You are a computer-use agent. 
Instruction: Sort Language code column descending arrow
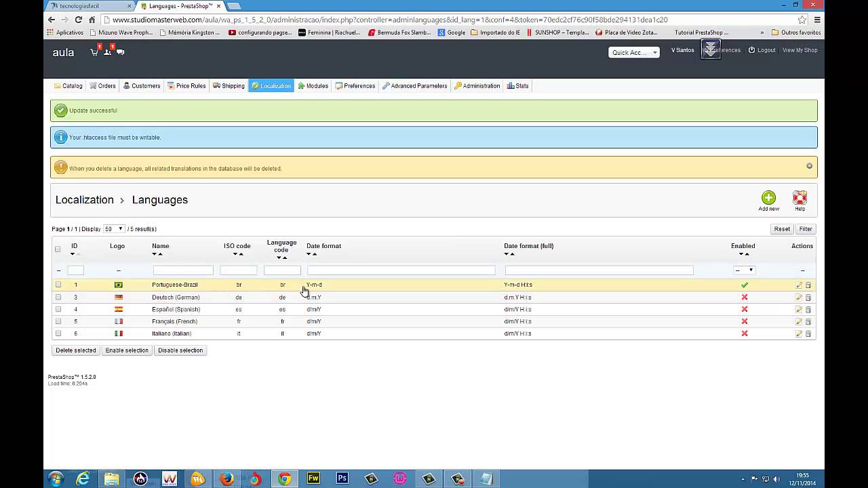pos(279,258)
